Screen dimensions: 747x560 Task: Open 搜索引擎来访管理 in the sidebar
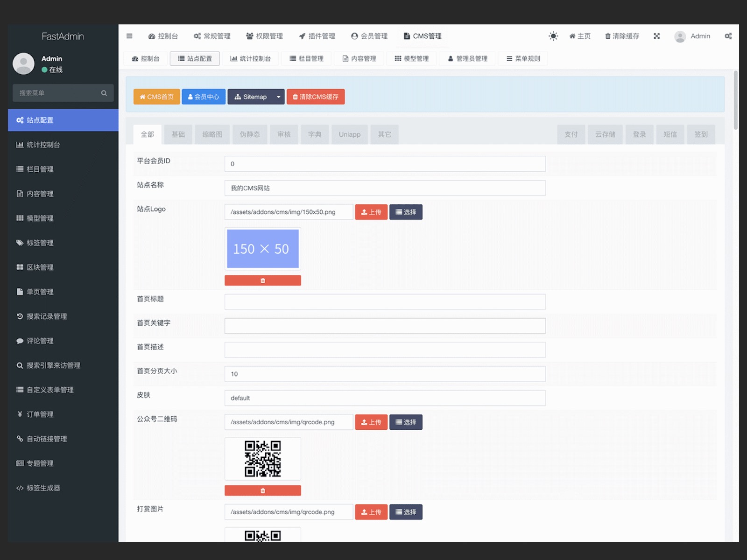(x=63, y=365)
